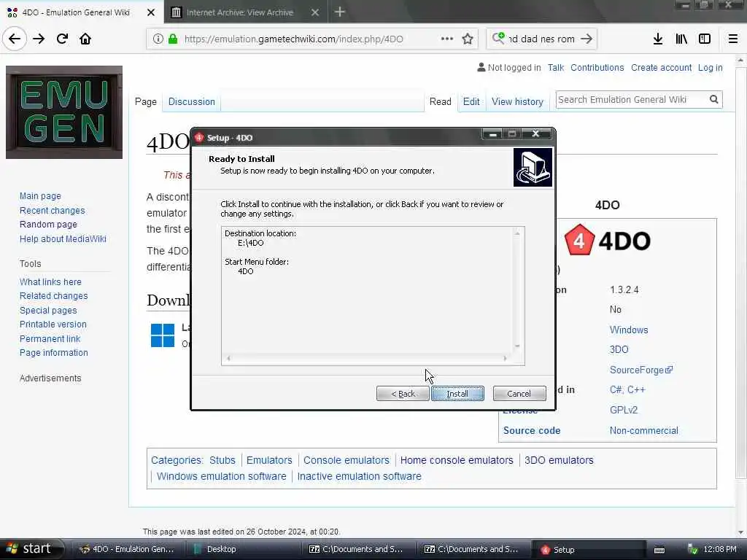Open Console emulators category link
This screenshot has height=560, width=747.
point(347,461)
